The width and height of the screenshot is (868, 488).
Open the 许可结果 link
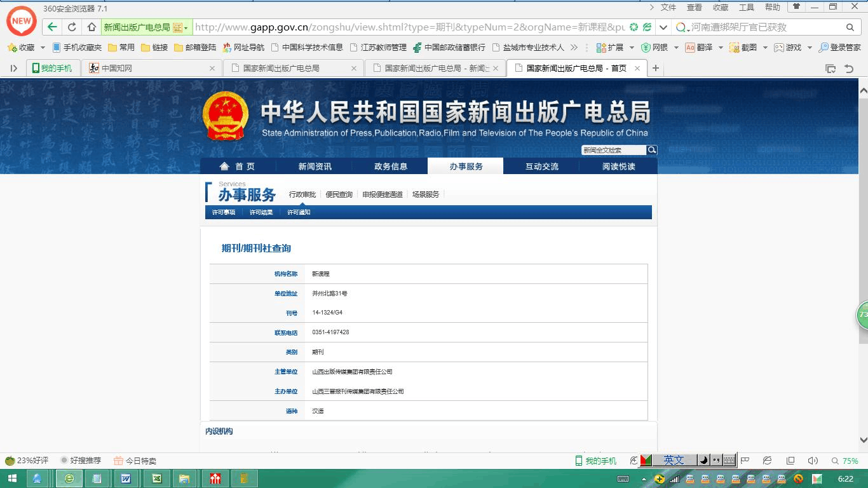tap(261, 212)
